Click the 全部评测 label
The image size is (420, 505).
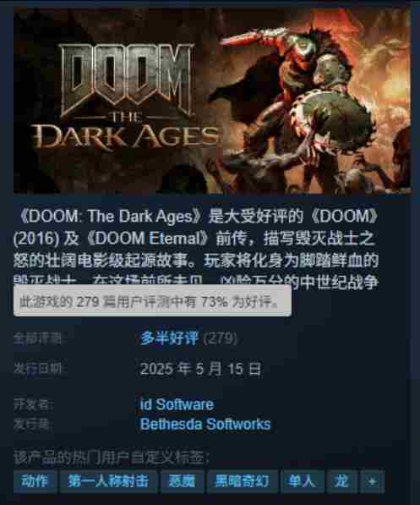pyautogui.click(x=39, y=338)
